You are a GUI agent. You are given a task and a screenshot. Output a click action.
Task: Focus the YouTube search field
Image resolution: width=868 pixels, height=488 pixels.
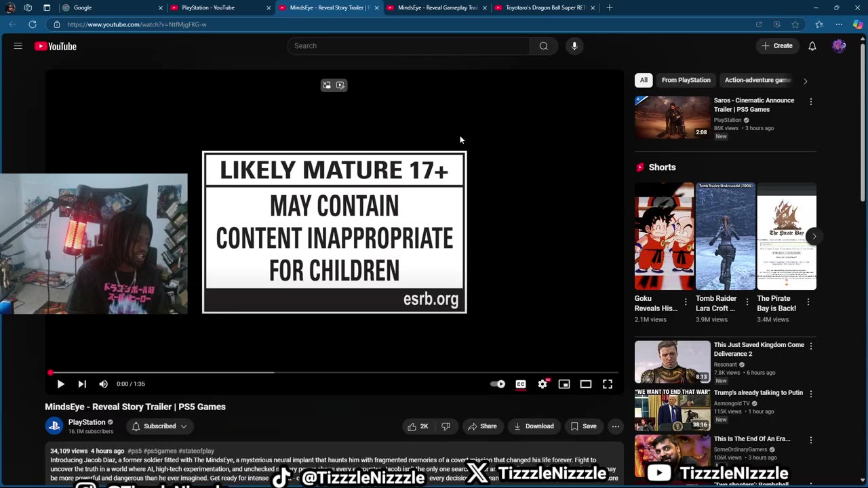[408, 46]
